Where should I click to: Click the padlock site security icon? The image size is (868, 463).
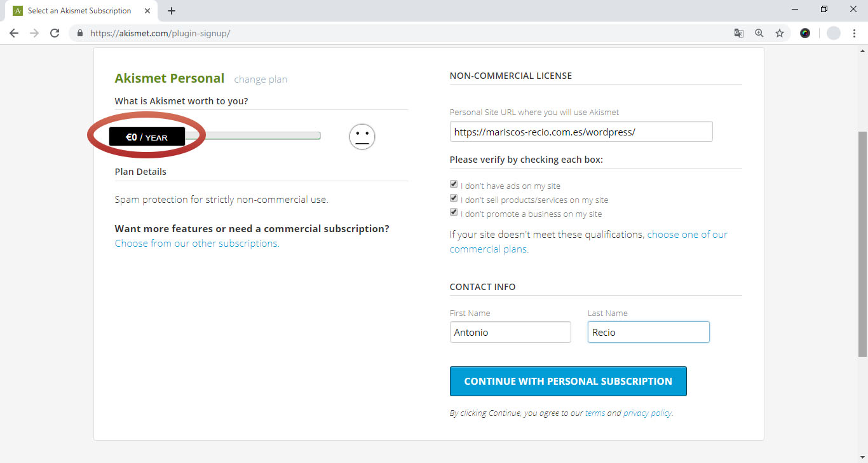click(x=80, y=33)
